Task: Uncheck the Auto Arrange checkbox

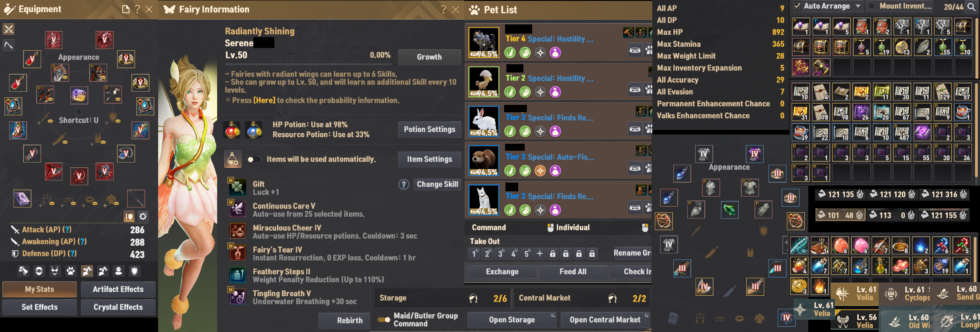Action: tap(797, 6)
